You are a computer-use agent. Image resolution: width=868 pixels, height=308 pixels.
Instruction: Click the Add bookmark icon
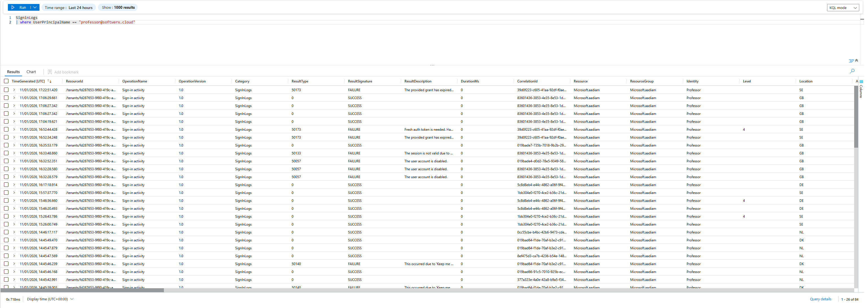click(x=50, y=72)
